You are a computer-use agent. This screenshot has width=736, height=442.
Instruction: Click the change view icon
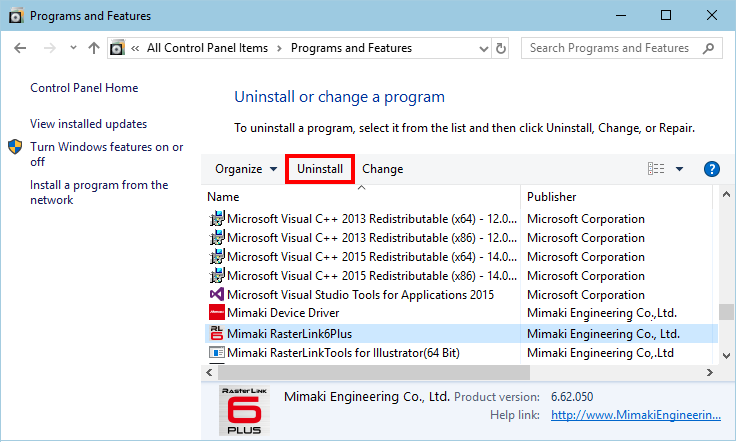pyautogui.click(x=656, y=169)
